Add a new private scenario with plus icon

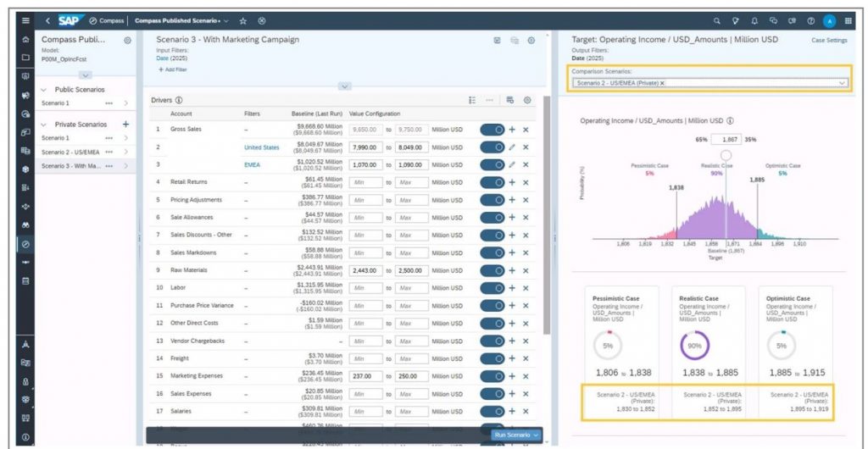pyautogui.click(x=125, y=124)
